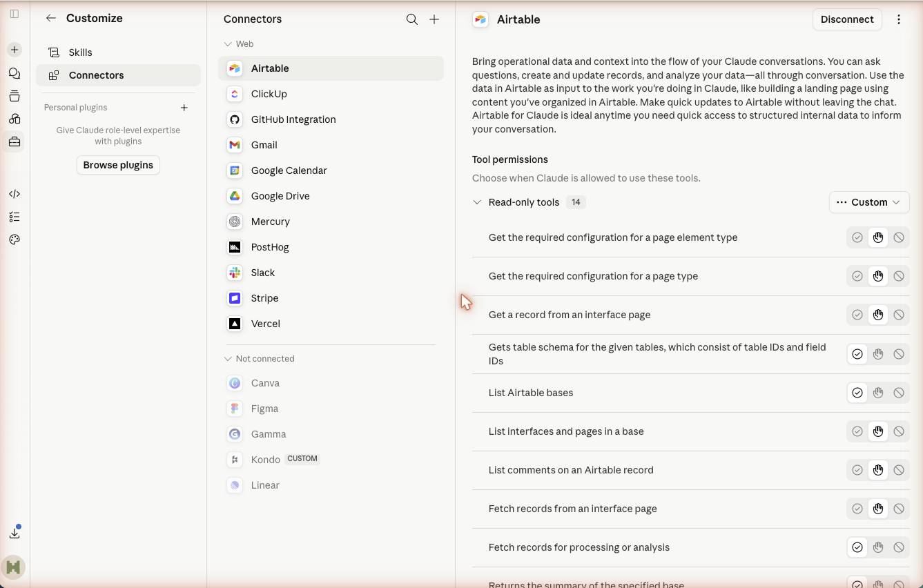Select the Airtable connector in list
This screenshot has width=923, height=588.
(331, 68)
